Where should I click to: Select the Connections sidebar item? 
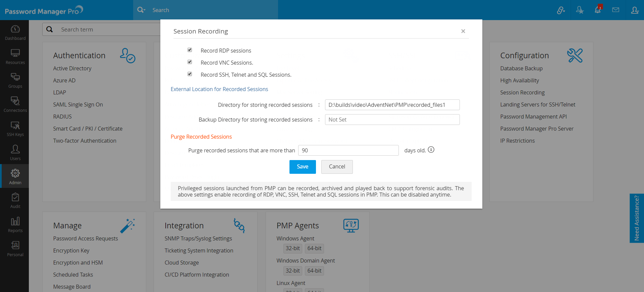pyautogui.click(x=15, y=104)
